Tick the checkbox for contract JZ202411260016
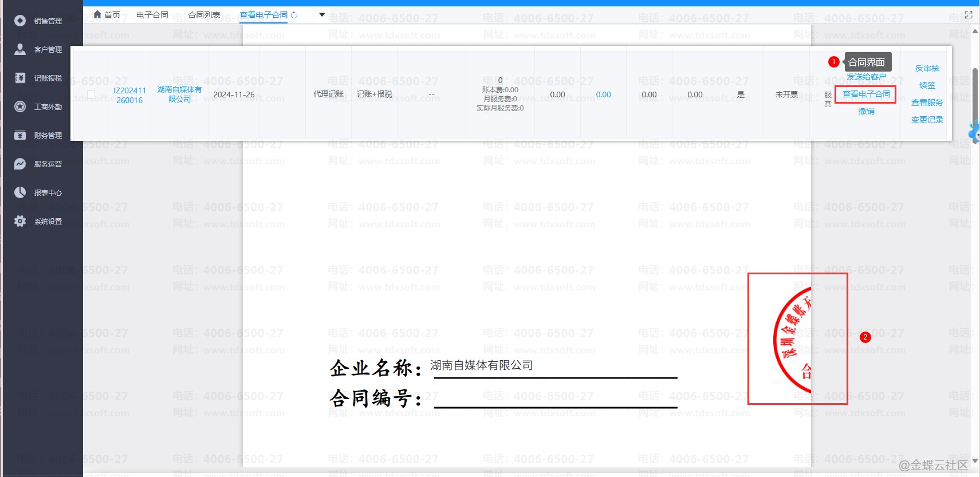Image resolution: width=980 pixels, height=477 pixels. (91, 94)
